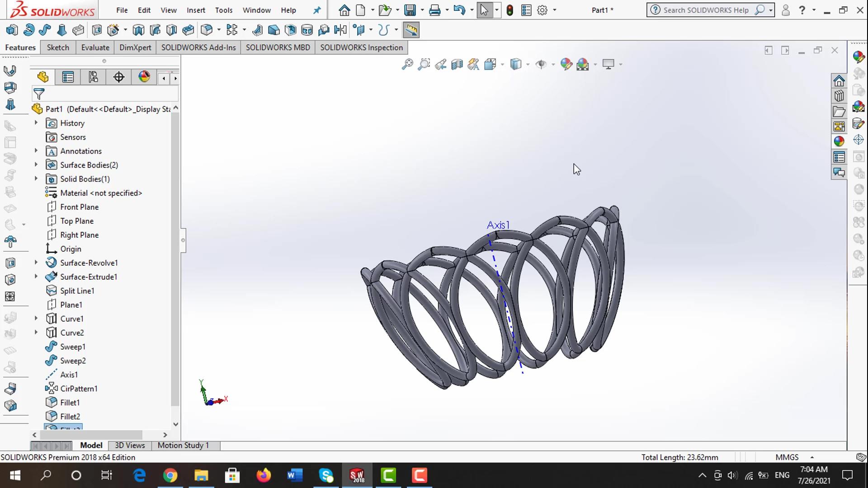
Task: Pin the menu bar with pushpin
Action: point(317,10)
